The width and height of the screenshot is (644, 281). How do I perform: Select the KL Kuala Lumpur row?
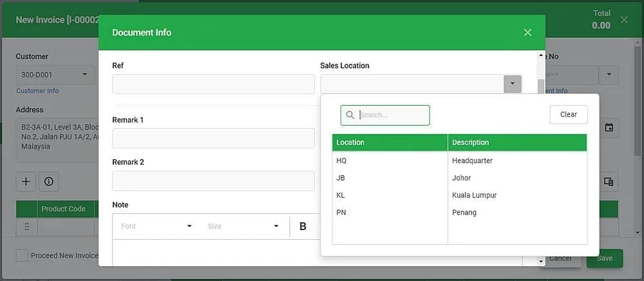460,195
